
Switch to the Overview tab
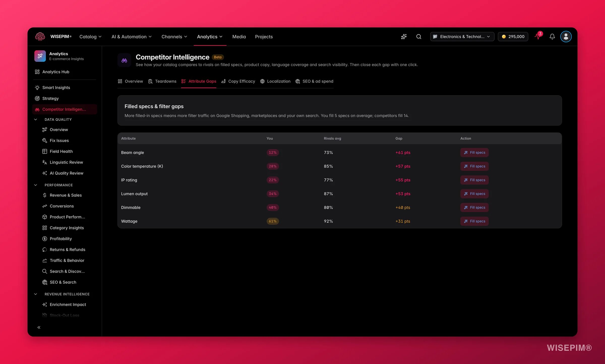click(130, 81)
